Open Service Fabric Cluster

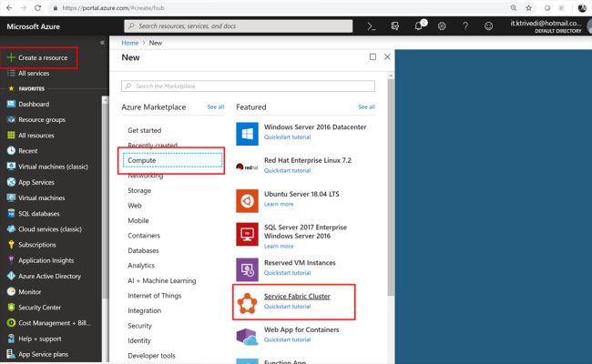pos(297,296)
